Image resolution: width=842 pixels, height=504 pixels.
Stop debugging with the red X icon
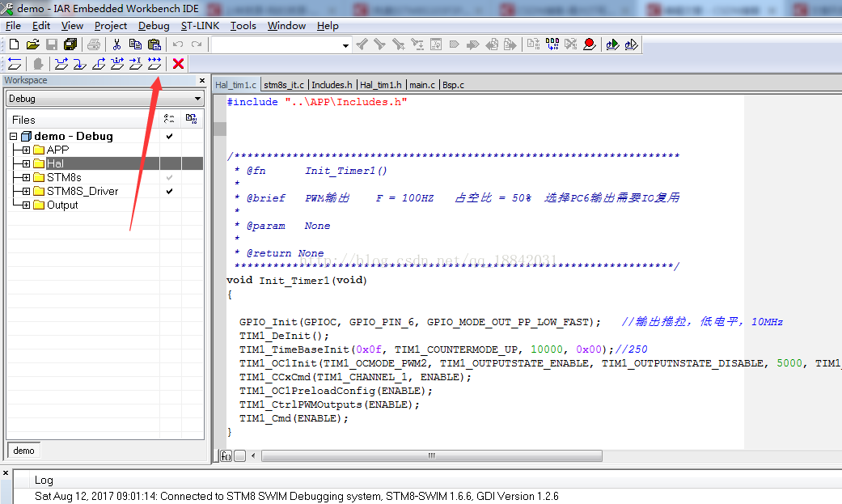[178, 64]
